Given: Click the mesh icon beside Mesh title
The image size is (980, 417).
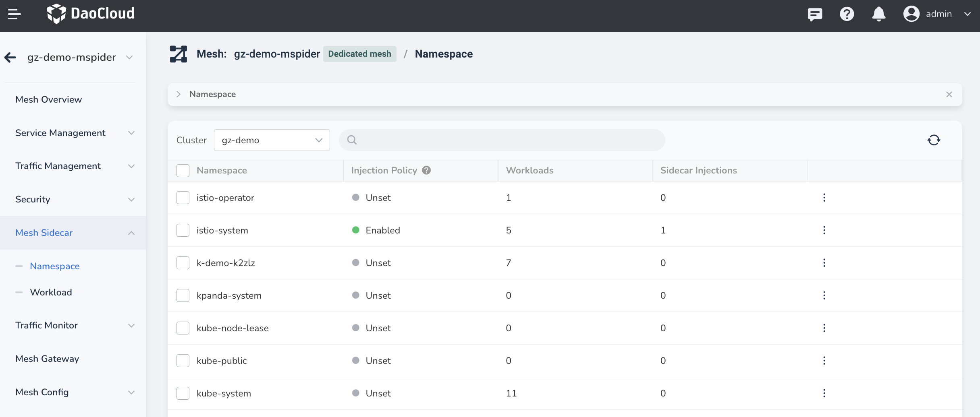Looking at the screenshot, I should click(178, 54).
